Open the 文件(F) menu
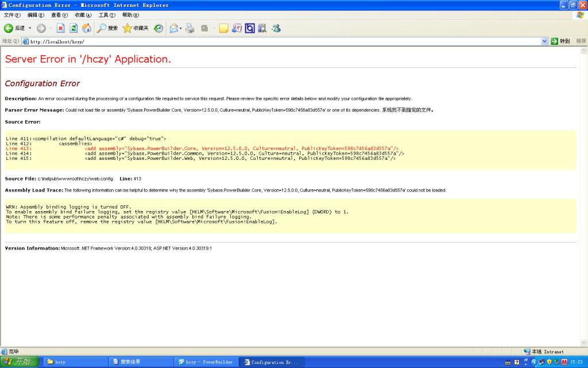 (12, 15)
